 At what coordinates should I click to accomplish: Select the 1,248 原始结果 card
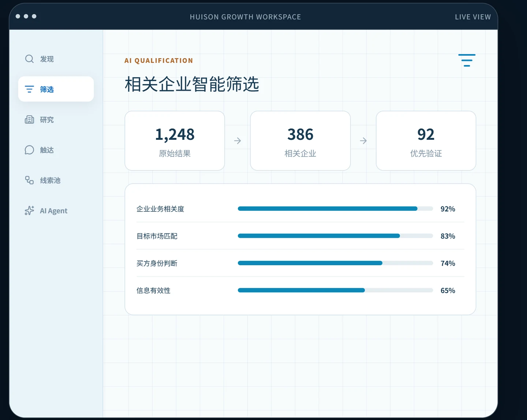[175, 141]
